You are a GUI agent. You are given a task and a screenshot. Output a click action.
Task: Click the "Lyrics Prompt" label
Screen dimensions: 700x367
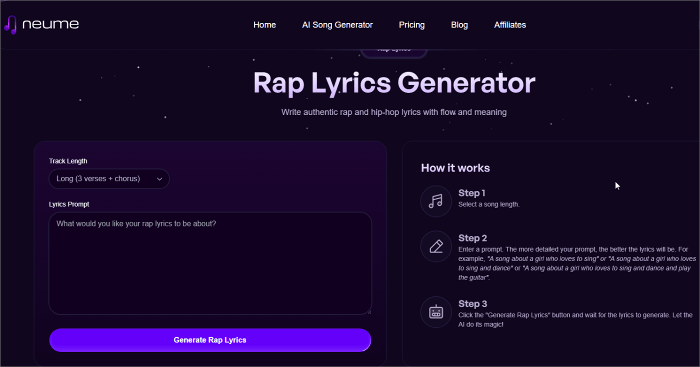tap(69, 204)
